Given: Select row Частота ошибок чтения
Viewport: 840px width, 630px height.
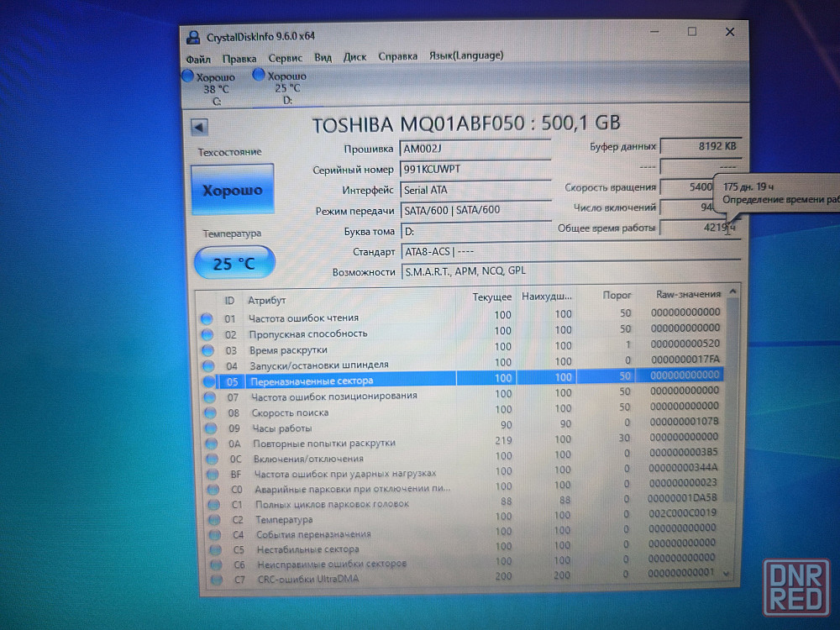Looking at the screenshot, I should [x=460, y=316].
